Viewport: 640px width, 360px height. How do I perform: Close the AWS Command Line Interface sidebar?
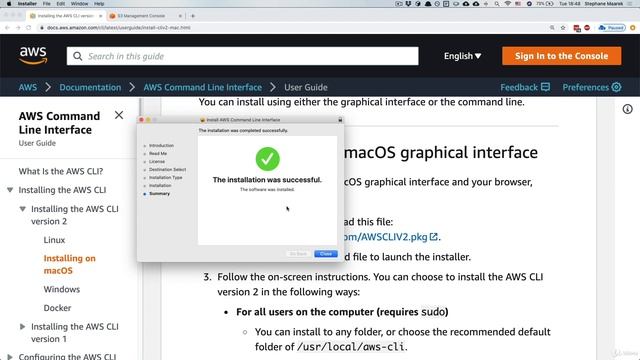[x=119, y=115]
